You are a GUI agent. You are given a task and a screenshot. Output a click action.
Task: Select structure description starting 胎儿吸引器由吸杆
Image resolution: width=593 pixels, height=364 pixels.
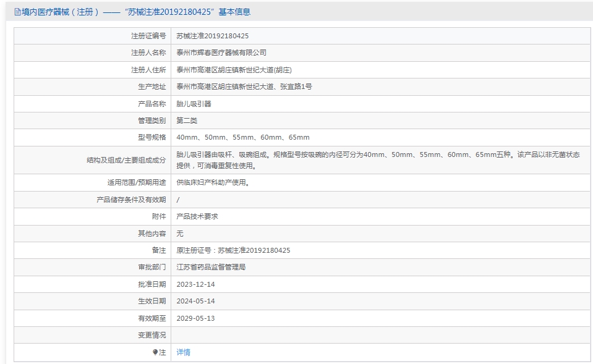(378, 160)
